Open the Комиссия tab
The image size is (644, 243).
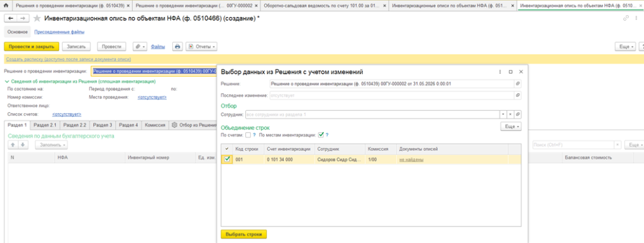point(155,125)
